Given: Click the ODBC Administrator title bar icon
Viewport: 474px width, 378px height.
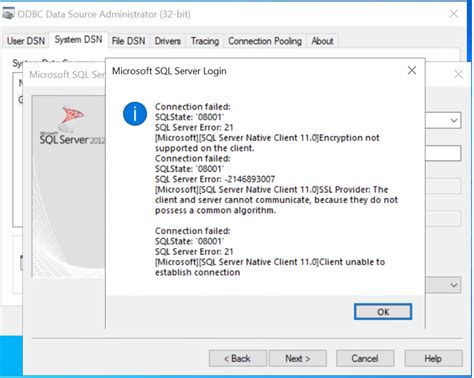Looking at the screenshot, I should (x=8, y=14).
